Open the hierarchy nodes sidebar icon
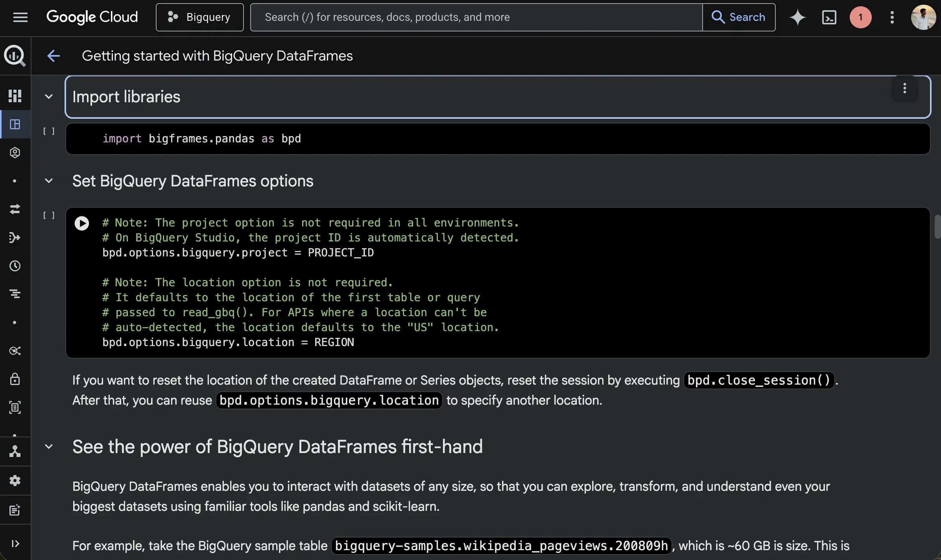The image size is (941, 560). (x=15, y=451)
